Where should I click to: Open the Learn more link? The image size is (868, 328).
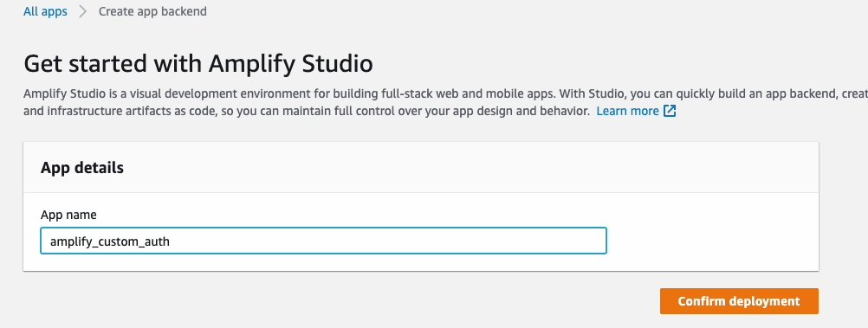628,111
